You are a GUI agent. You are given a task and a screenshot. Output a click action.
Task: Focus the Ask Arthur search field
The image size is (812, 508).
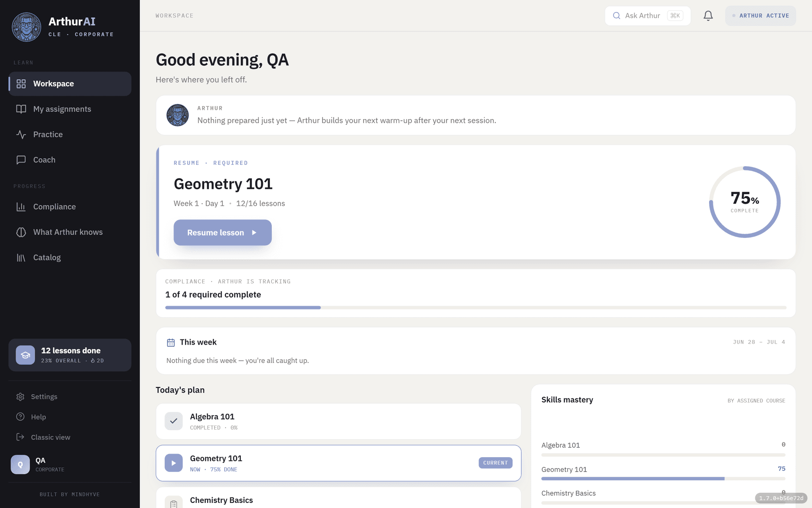click(648, 16)
